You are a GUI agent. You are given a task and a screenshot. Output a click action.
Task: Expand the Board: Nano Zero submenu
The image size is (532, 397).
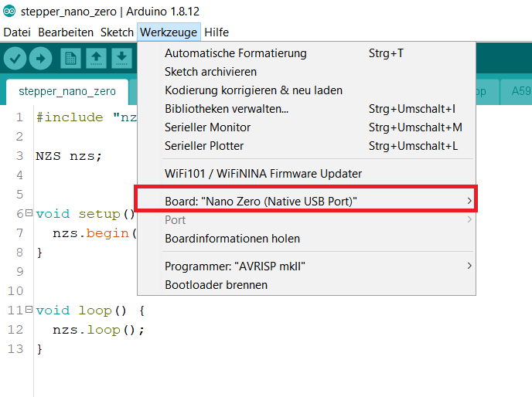coord(306,202)
